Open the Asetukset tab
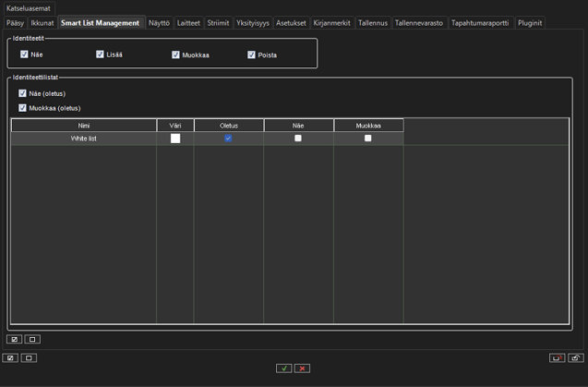Viewport: 588px width, 387px height. (x=291, y=23)
